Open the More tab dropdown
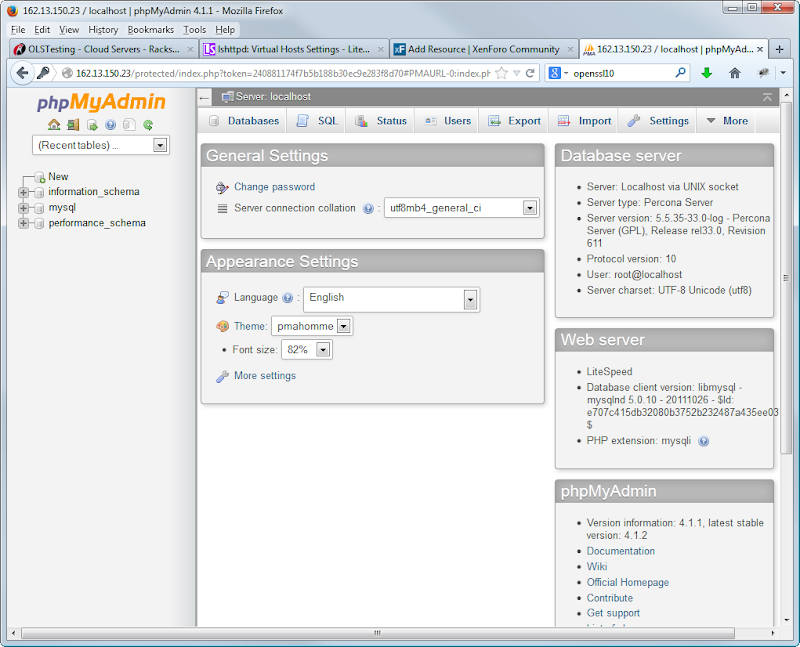This screenshot has height=647, width=800. click(727, 121)
